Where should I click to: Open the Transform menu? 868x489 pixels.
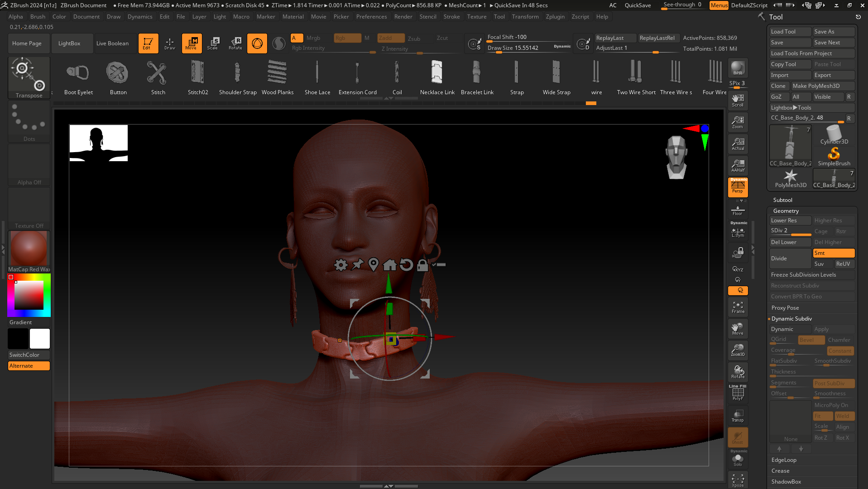(x=525, y=17)
